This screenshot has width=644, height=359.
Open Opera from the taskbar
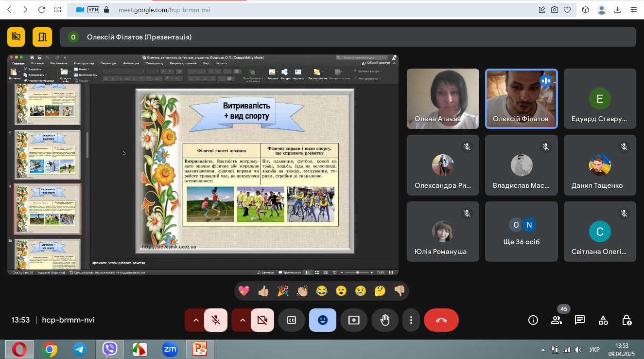pyautogui.click(x=19, y=349)
